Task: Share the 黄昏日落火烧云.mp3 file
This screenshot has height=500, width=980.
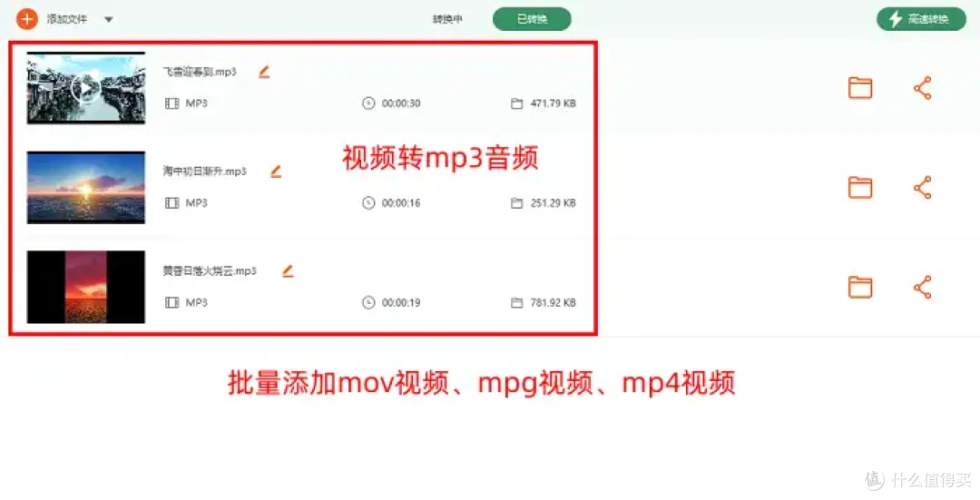Action: point(923,287)
